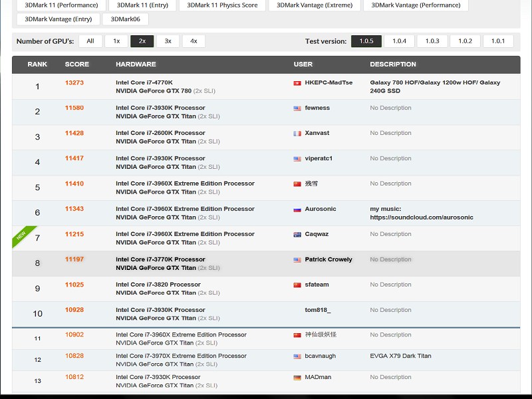This screenshot has width=532, height=399.
Task: Click Intel Core i7-3970X Extreme Edition Processor
Action: coord(181,356)
